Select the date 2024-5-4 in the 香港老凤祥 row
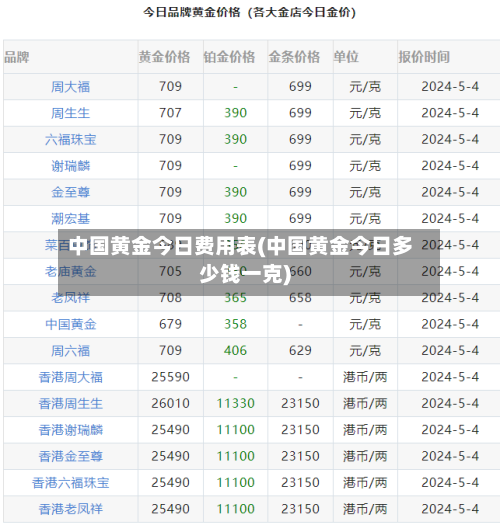The height and width of the screenshot is (525, 500). tap(450, 509)
